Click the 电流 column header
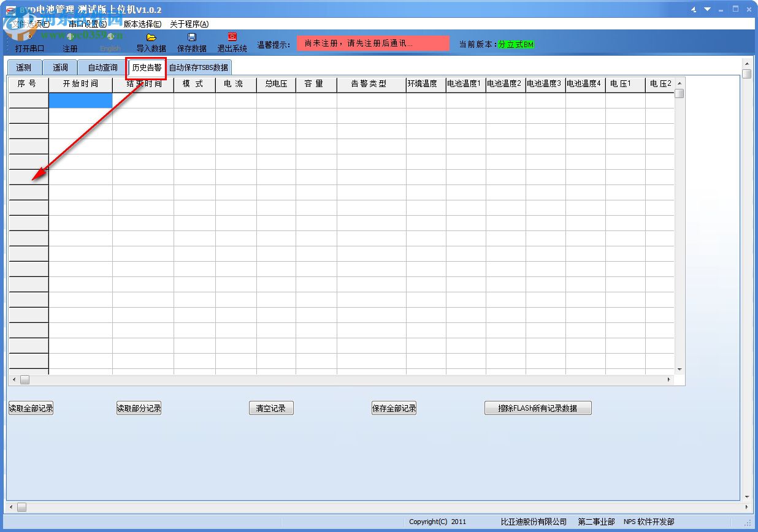 tap(235, 84)
